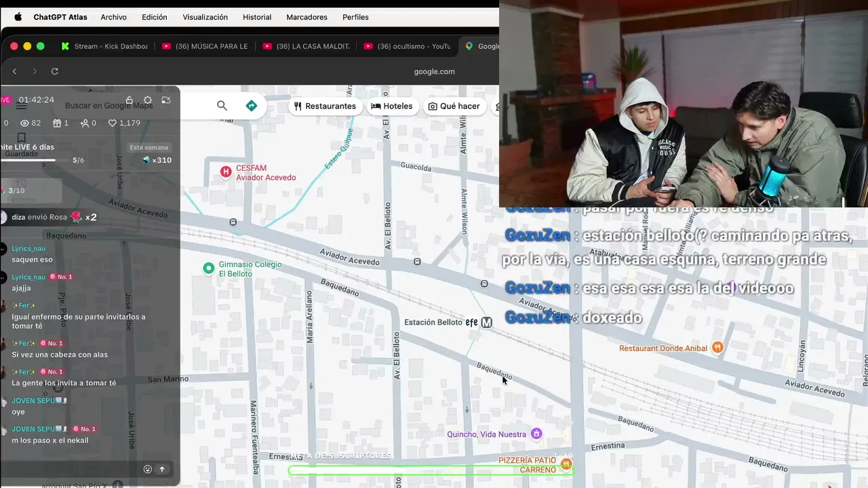The image size is (868, 488).
Task: Click the 'm los paso x el nekail' message
Action: point(50,441)
